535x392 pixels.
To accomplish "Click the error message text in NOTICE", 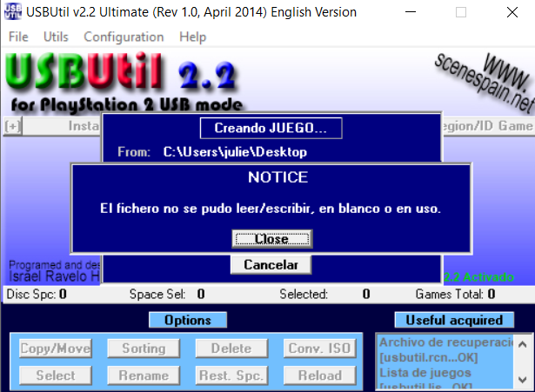I will pyautogui.click(x=271, y=209).
